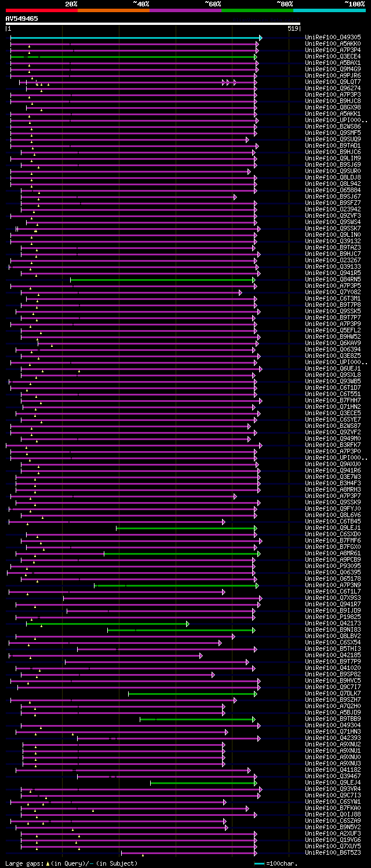371x868 pixels.
Task: Select hit label UniRef100_B9TAD1
Action: click(x=332, y=146)
